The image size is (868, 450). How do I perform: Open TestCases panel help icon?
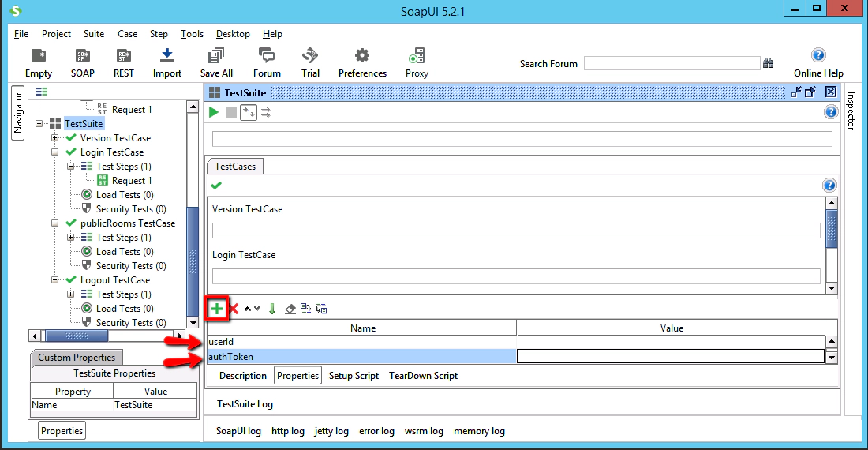click(x=829, y=186)
